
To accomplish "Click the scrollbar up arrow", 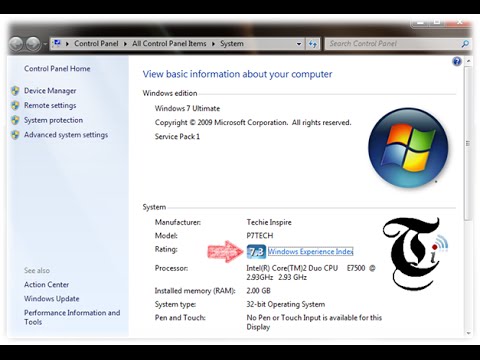I will [x=468, y=61].
